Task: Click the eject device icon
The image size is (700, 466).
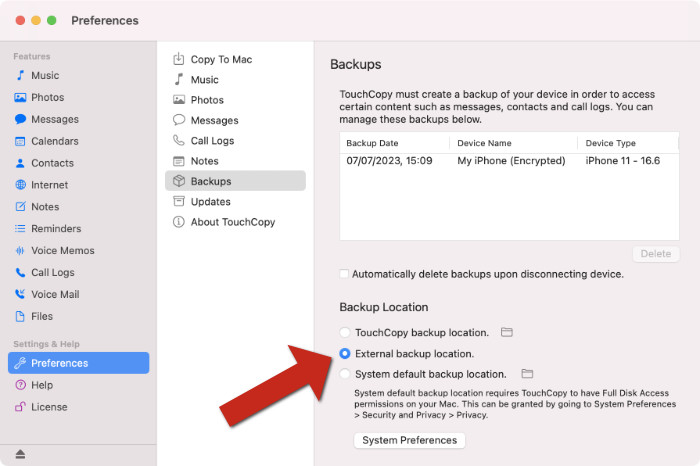Action: click(x=20, y=454)
